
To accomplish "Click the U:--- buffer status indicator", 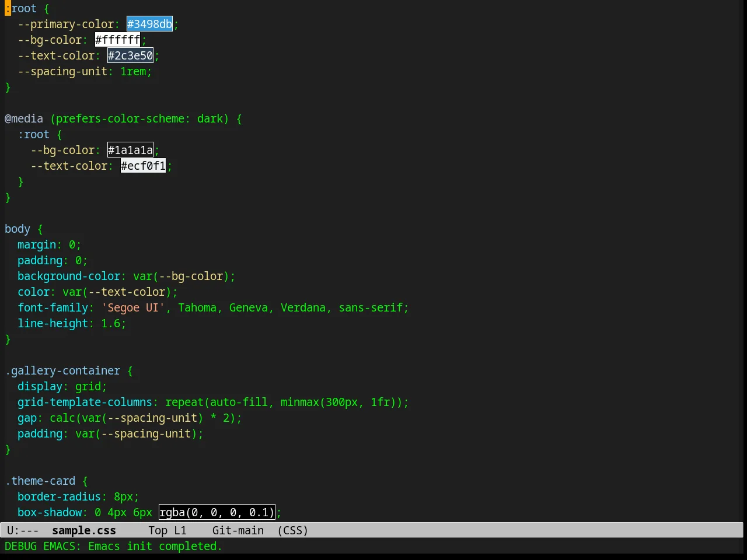I will click(23, 530).
